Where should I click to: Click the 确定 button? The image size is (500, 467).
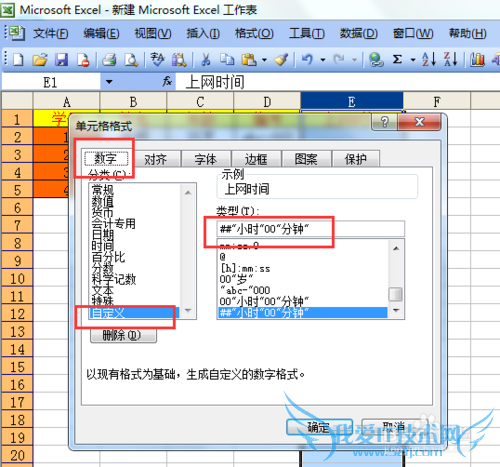pyautogui.click(x=319, y=427)
